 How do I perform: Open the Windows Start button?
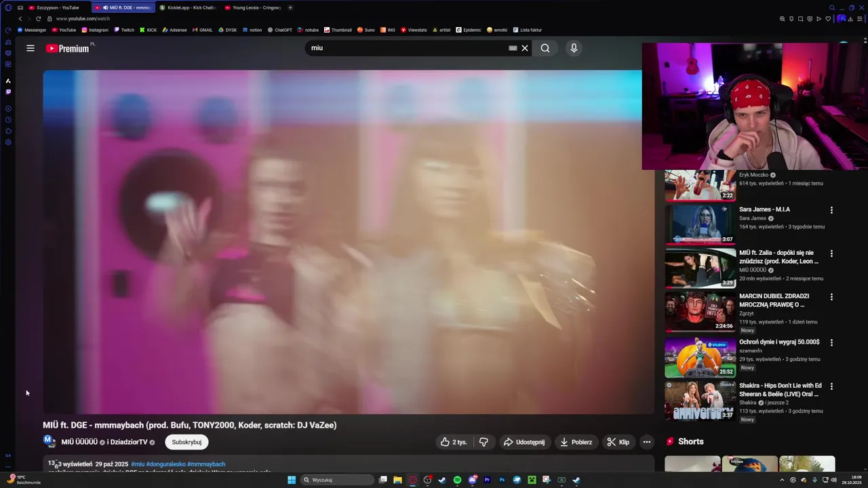(292, 480)
